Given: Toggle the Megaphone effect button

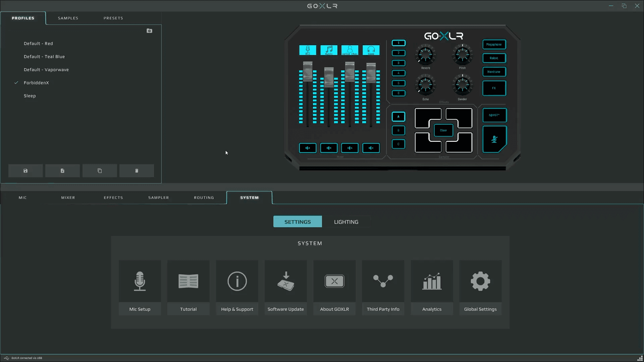Looking at the screenshot, I should (x=494, y=45).
